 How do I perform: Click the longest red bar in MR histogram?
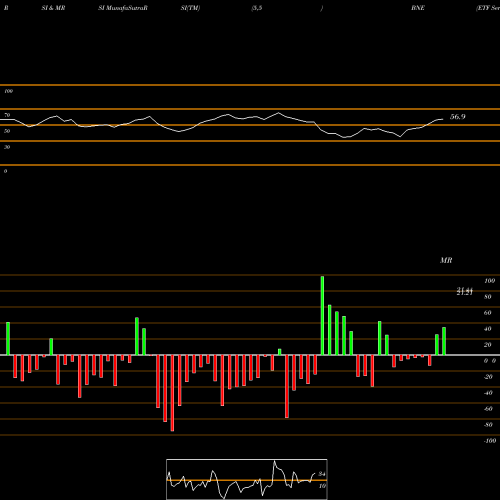point(172,393)
